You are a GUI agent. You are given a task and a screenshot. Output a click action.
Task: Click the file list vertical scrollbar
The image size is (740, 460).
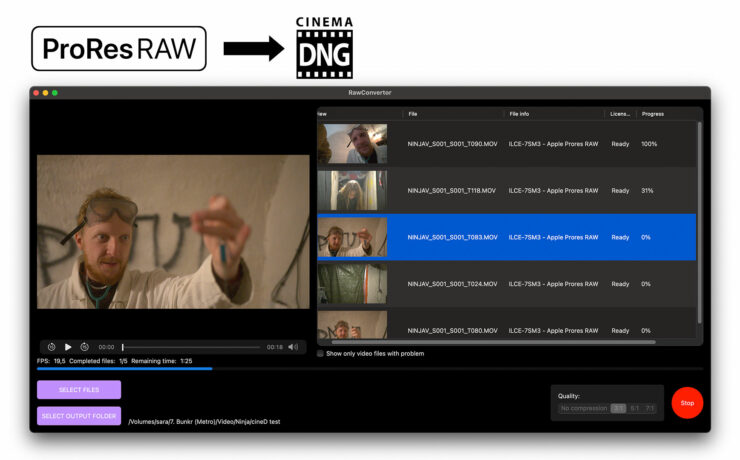pos(699,223)
